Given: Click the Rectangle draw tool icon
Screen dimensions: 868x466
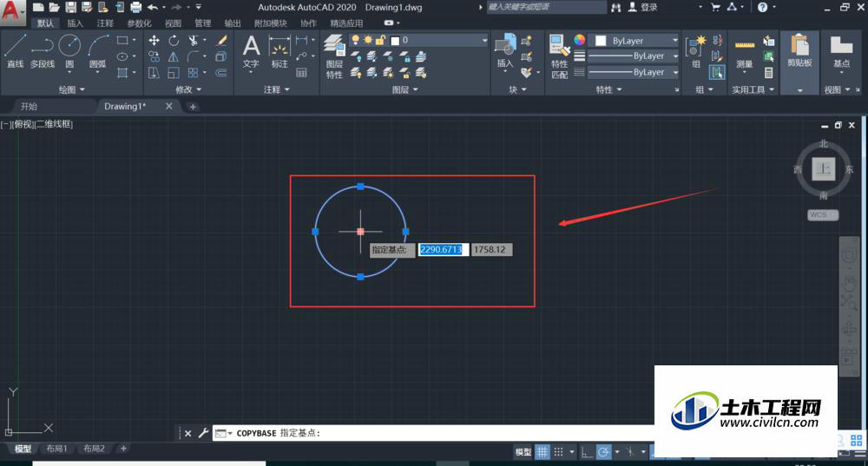Looking at the screenshot, I should (122, 41).
